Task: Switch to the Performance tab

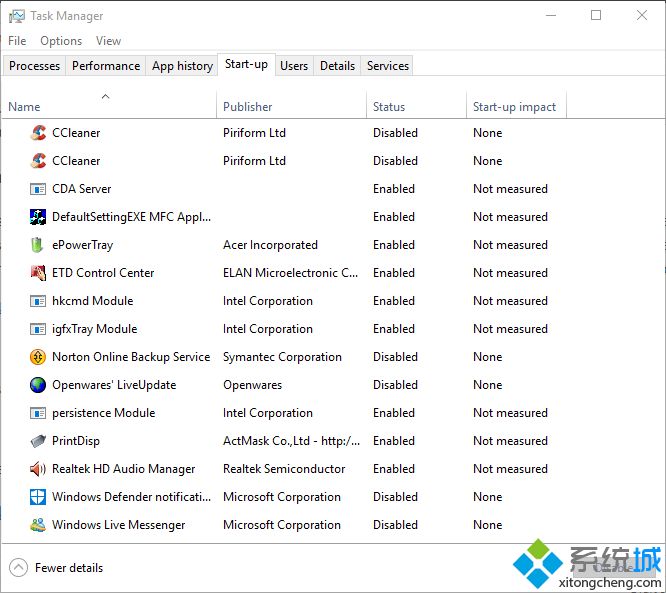Action: pos(106,66)
